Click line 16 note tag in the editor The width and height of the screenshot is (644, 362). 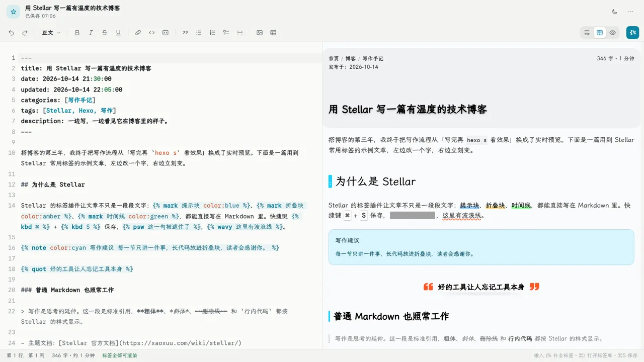(x=150, y=248)
